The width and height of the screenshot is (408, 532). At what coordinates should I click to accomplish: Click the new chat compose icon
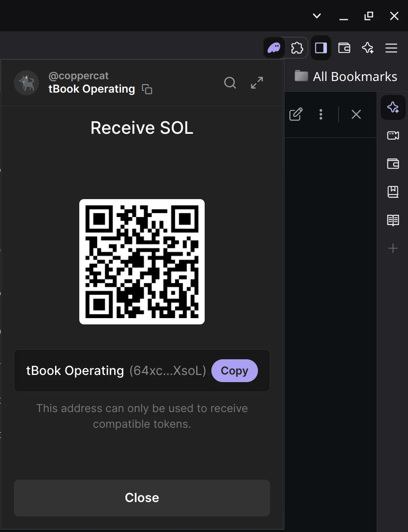click(x=296, y=115)
